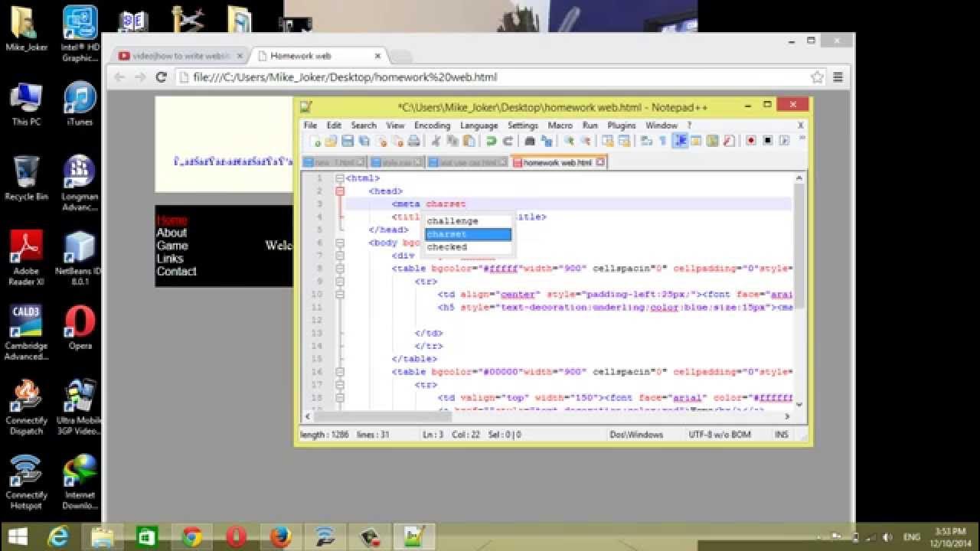
Task: Collapse the head fold marker on line 2
Action: (340, 191)
